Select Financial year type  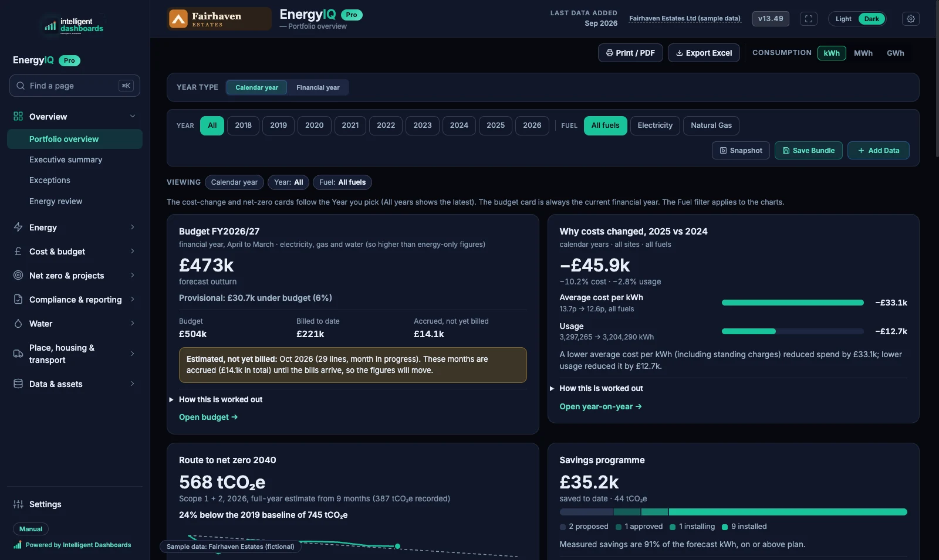[317, 87]
